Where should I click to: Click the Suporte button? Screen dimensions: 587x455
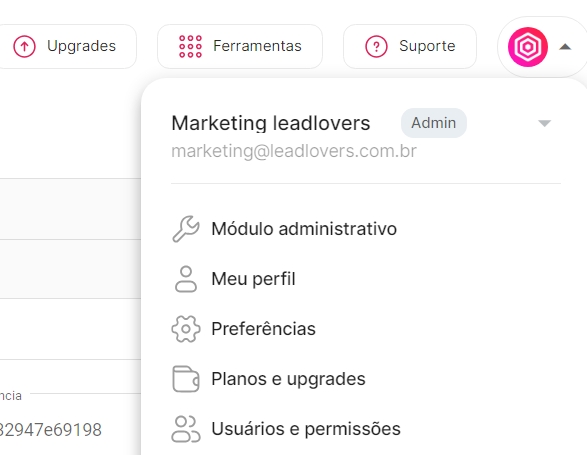410,46
